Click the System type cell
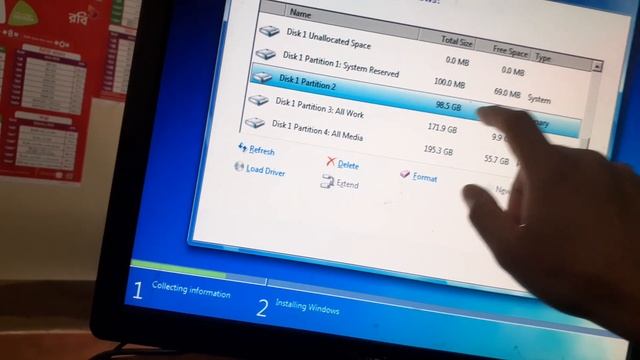The height and width of the screenshot is (360, 640). [x=539, y=99]
